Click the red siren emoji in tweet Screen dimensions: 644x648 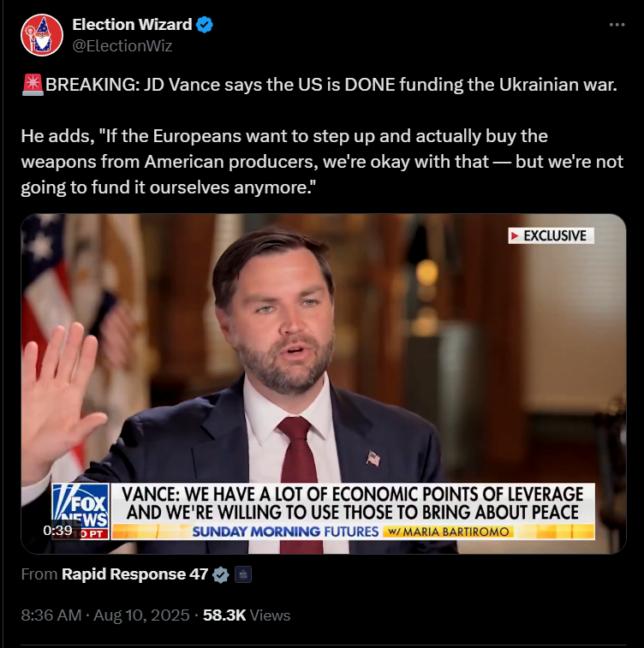[x=33, y=85]
